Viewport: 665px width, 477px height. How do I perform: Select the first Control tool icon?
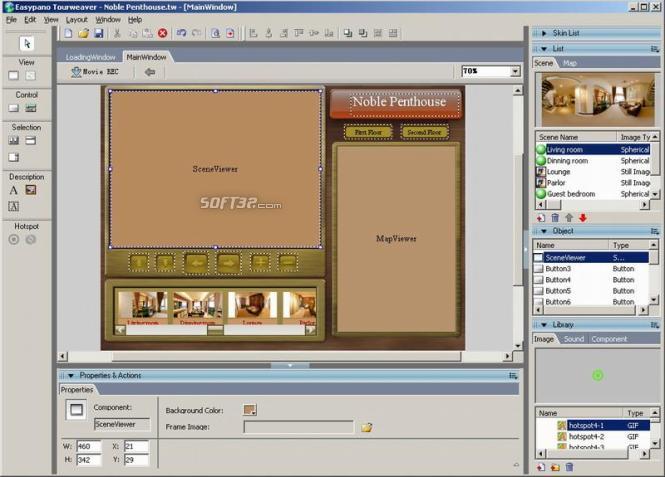click(x=14, y=109)
